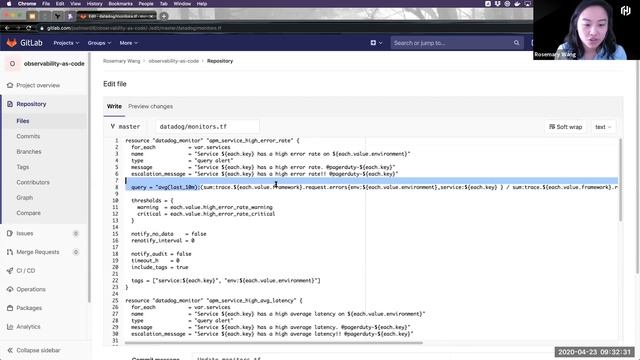
Task: Click the Repository breadcrumb
Action: [x=220, y=61]
